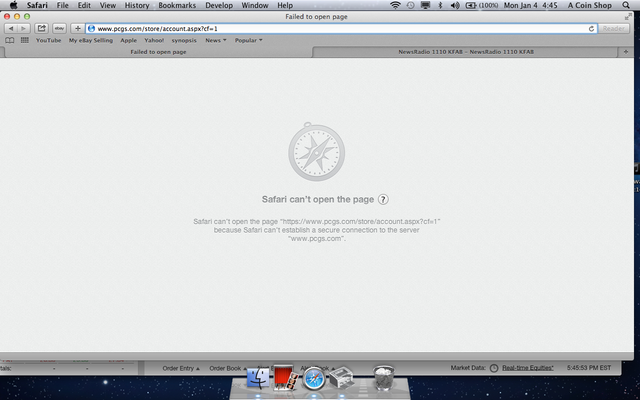Open the volume control in menu bar
The width and height of the screenshot is (640, 400).
455,5
